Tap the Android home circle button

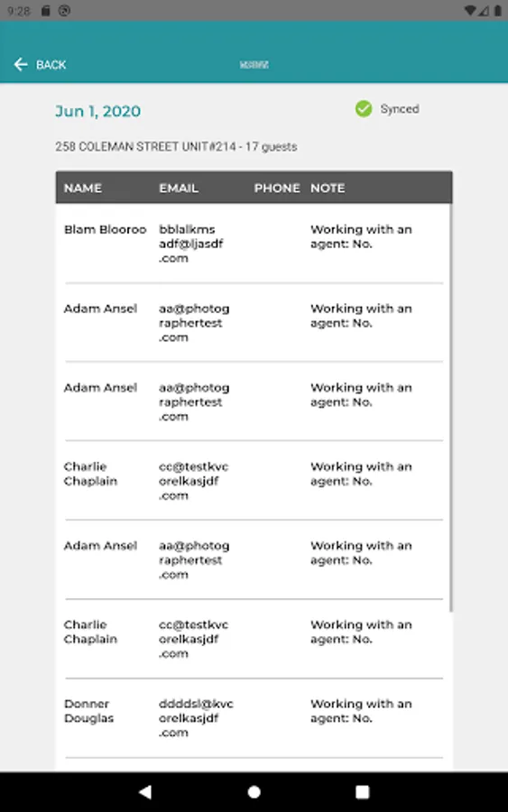[x=254, y=792]
